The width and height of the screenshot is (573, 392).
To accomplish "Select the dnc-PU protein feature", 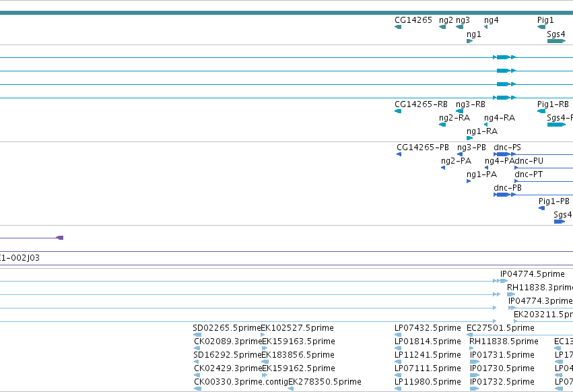I will (543, 168).
